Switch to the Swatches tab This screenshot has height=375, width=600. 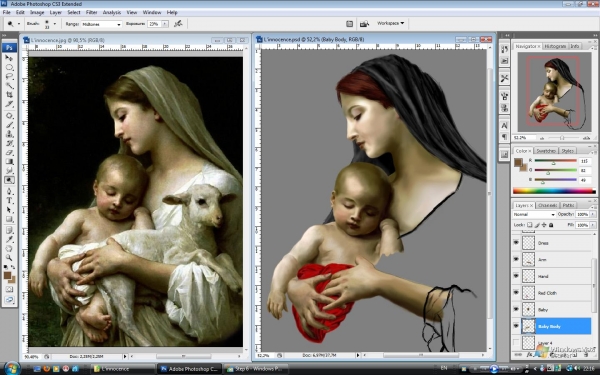[546, 151]
